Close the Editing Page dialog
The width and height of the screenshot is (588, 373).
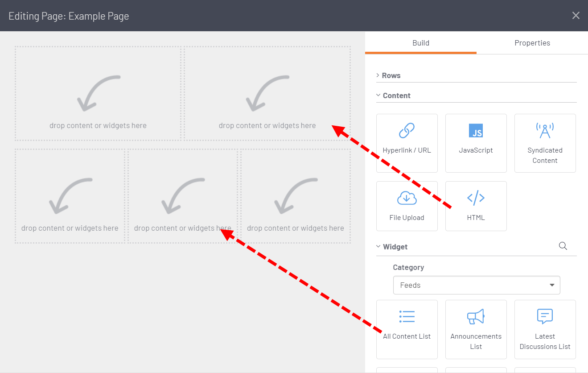576,16
